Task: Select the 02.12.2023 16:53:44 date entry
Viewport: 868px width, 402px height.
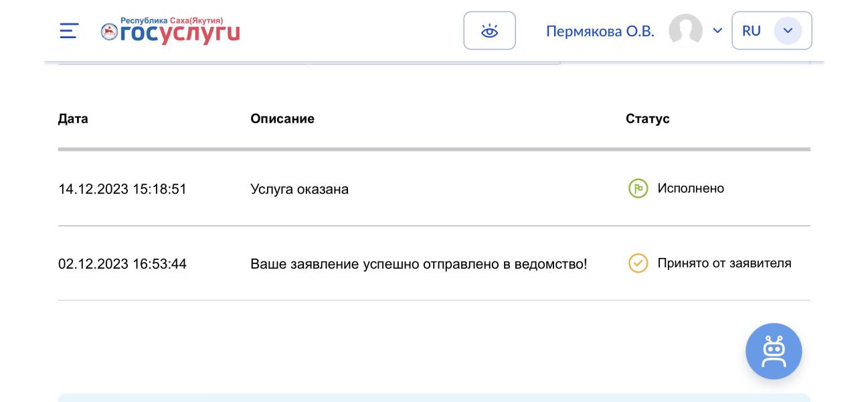Action: (x=122, y=264)
